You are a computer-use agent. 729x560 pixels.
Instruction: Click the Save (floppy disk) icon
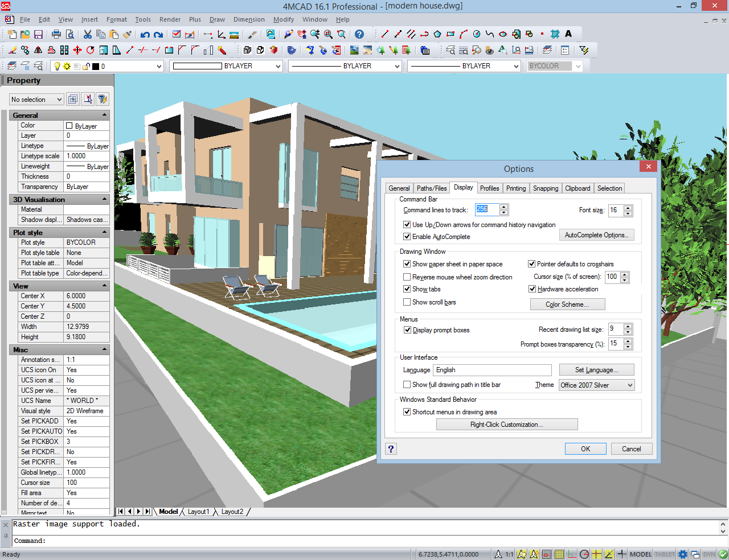[x=38, y=34]
